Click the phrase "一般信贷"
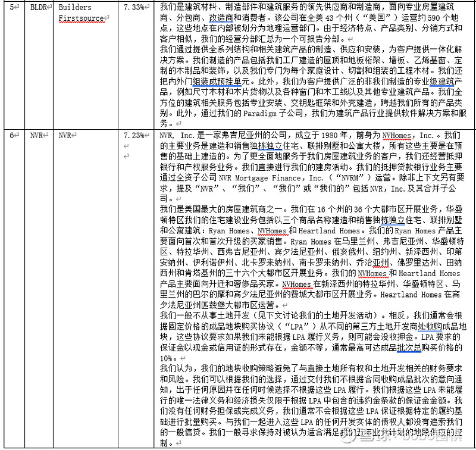 click(184, 432)
